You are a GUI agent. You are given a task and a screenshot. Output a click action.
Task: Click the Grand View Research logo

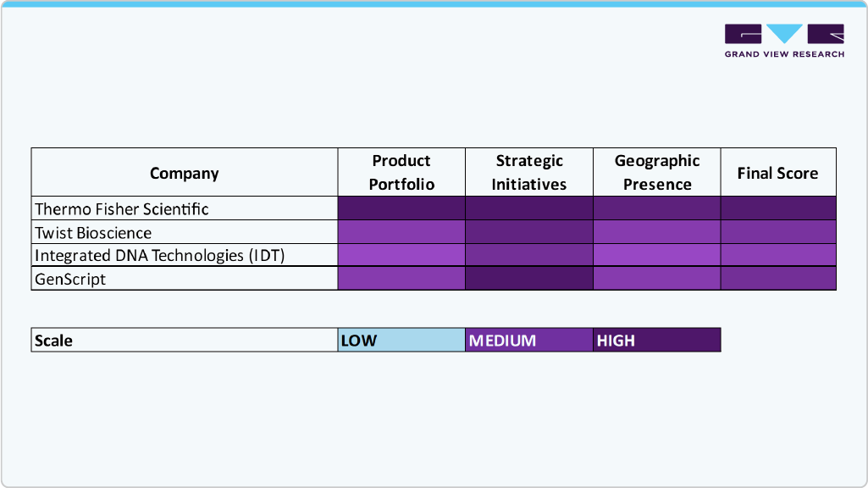click(x=784, y=41)
